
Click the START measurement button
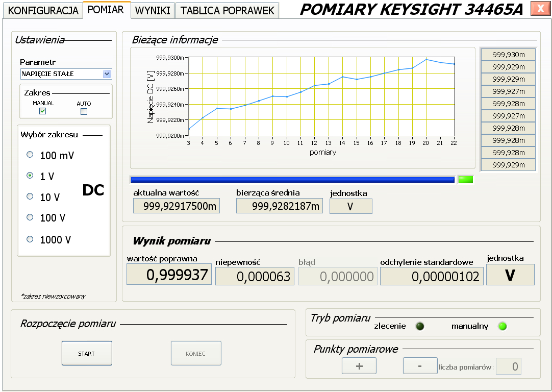(x=87, y=353)
